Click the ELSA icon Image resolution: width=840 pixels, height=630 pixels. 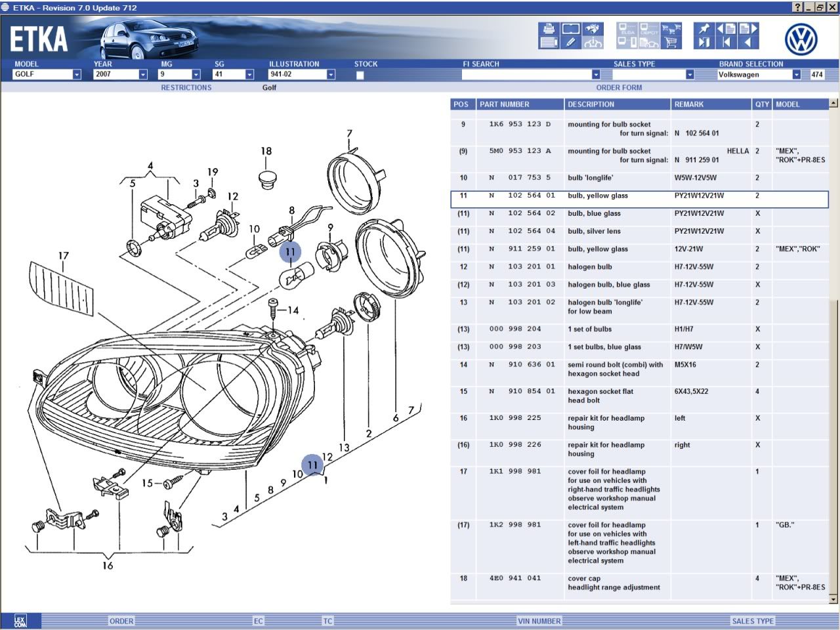[x=627, y=29]
